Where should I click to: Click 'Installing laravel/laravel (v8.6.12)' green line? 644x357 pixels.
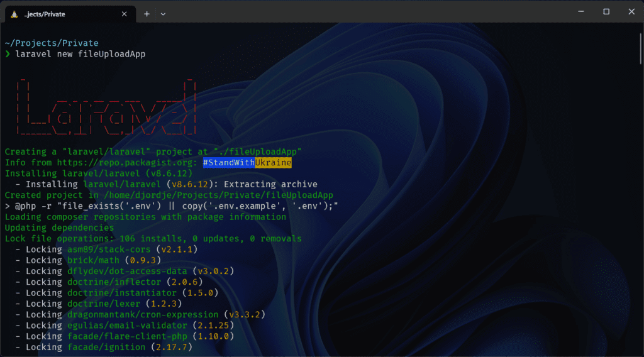pos(99,173)
